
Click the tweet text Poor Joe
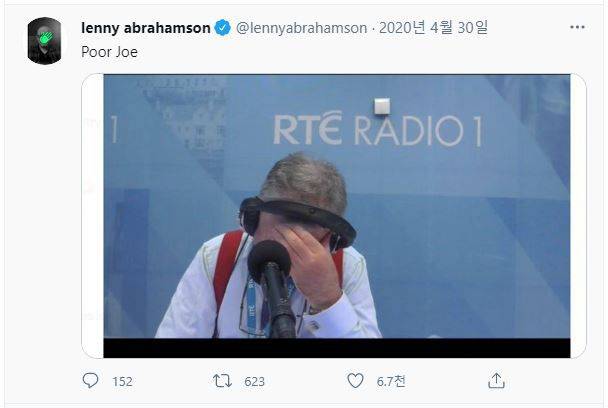109,52
